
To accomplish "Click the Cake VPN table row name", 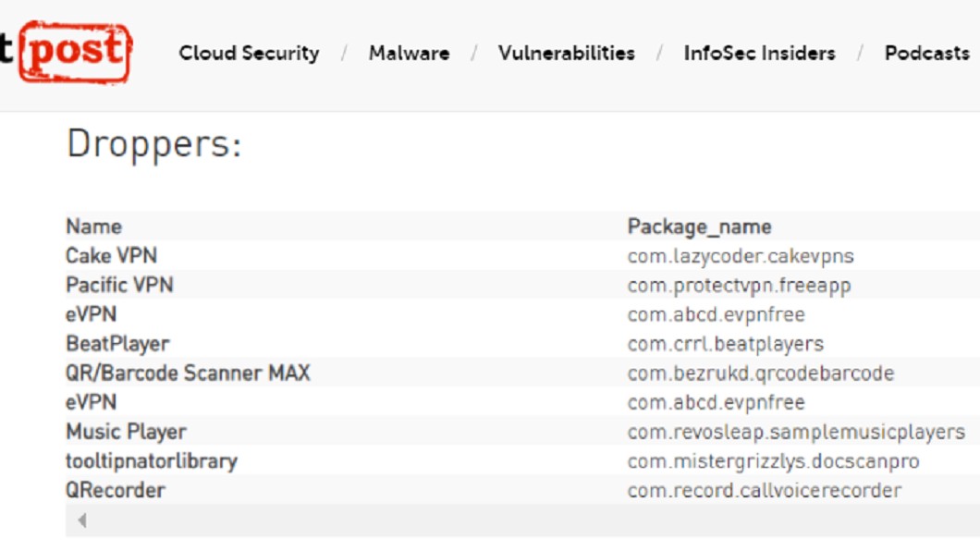I will 111,255.
